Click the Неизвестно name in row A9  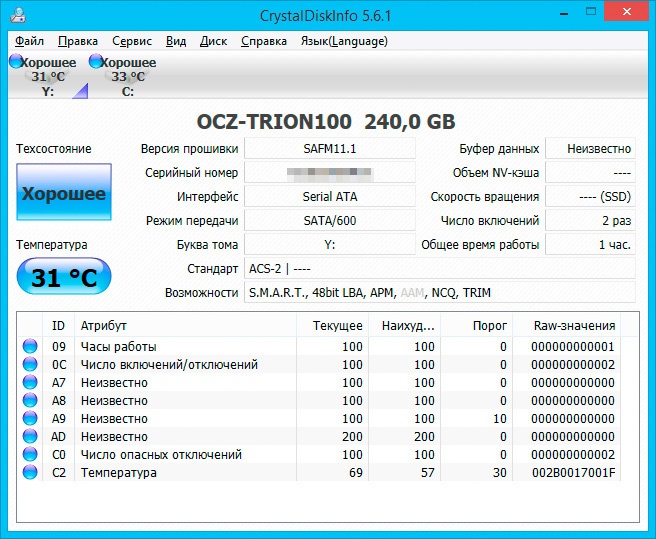[x=114, y=418]
